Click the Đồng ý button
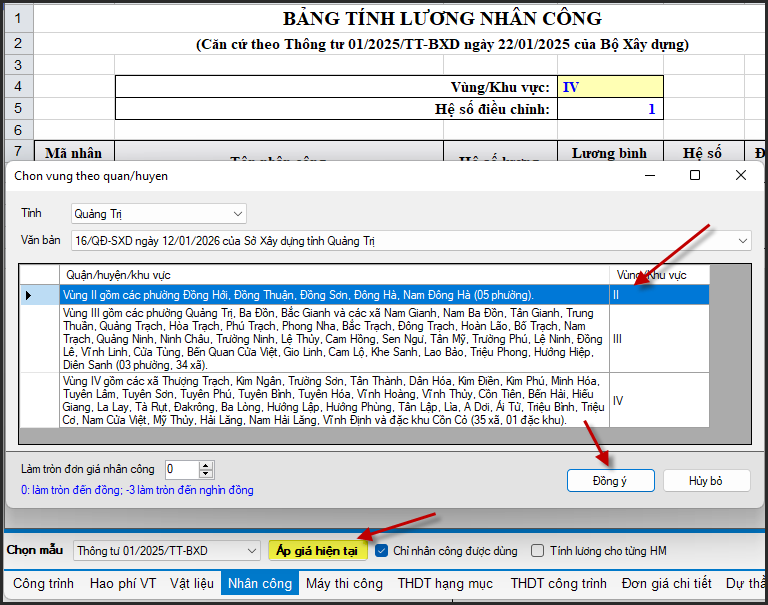The height and width of the screenshot is (605, 768). (610, 481)
